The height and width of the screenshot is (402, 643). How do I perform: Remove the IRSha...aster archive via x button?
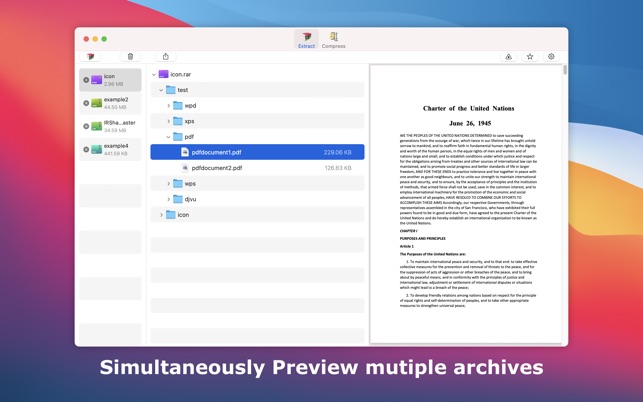(86, 126)
